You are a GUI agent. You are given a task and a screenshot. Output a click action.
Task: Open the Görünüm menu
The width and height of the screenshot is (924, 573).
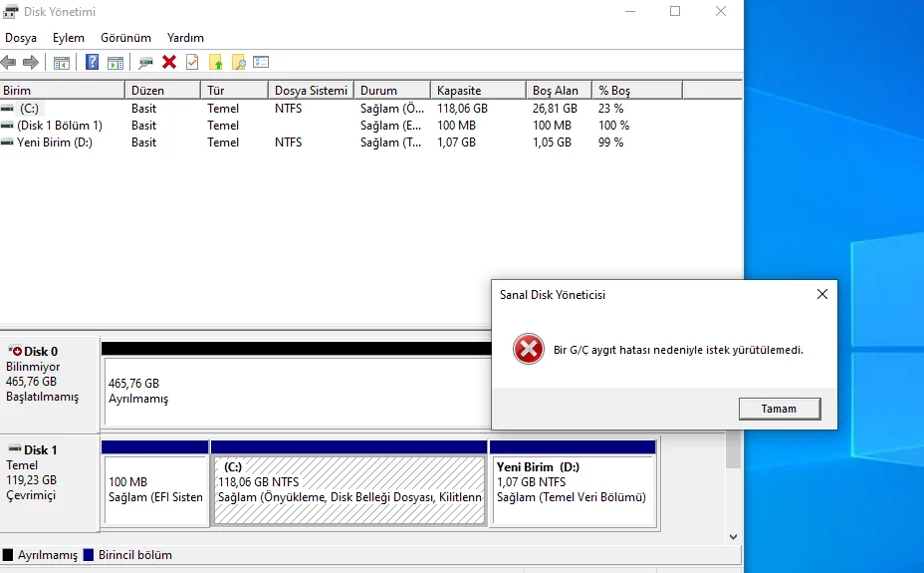click(125, 38)
